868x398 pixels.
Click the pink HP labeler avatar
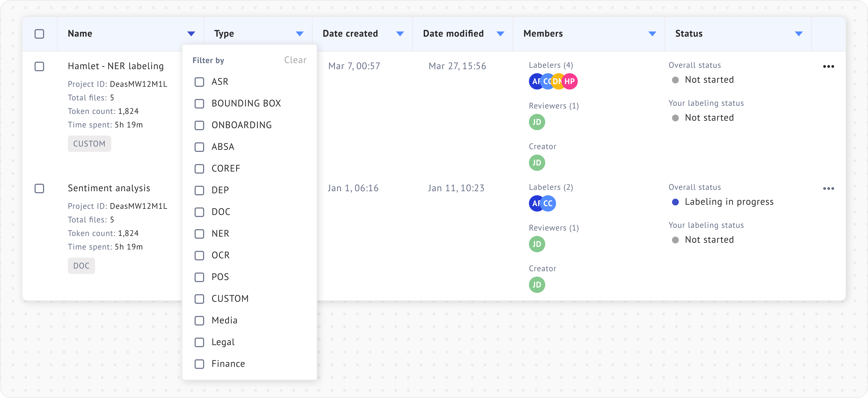click(570, 82)
